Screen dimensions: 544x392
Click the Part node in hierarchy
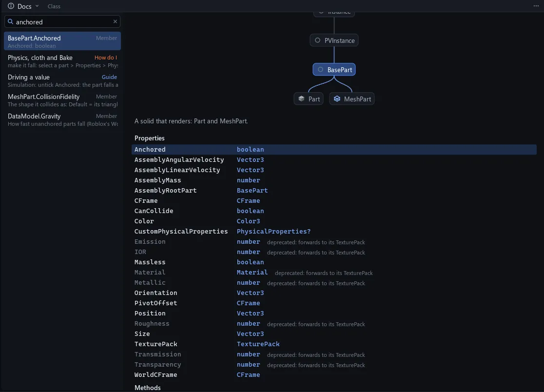point(309,99)
